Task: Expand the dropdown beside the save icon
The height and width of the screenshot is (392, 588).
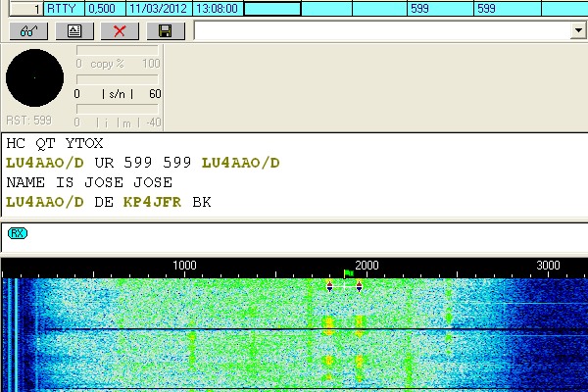Action: pyautogui.click(x=577, y=30)
